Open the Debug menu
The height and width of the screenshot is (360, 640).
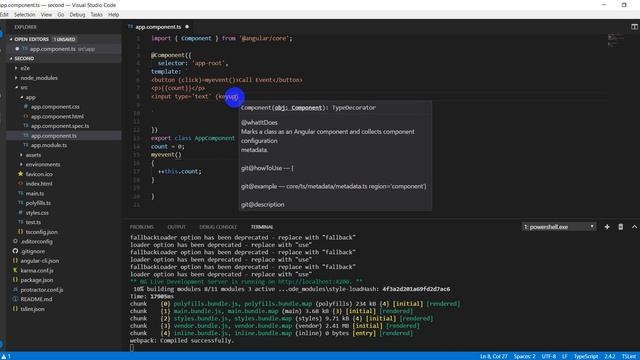[x=77, y=15]
